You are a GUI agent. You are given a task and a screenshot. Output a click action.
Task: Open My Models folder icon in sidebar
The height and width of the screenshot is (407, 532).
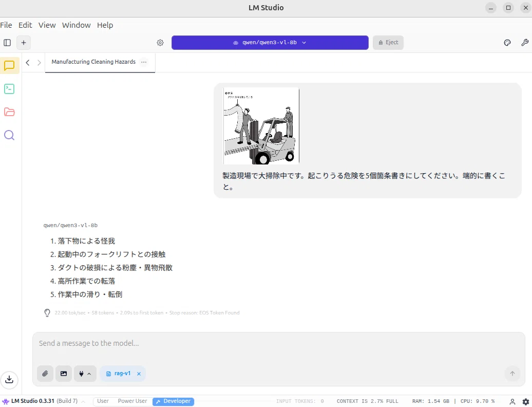[9, 112]
